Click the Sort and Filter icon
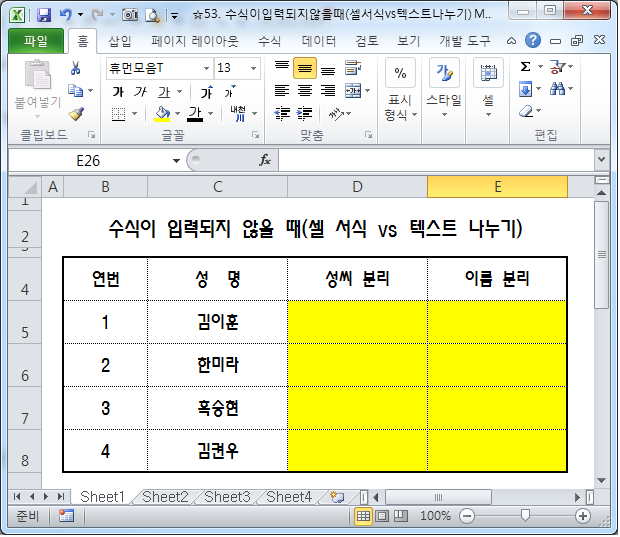 (x=557, y=66)
